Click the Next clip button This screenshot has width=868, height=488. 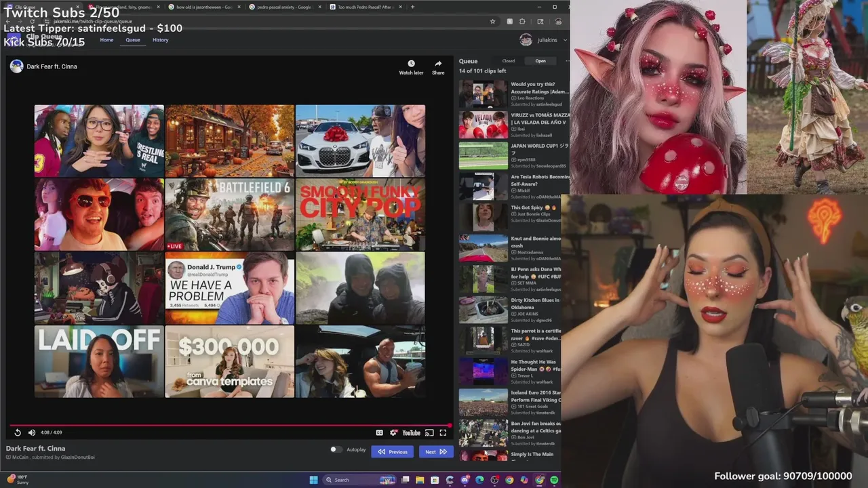436,451
